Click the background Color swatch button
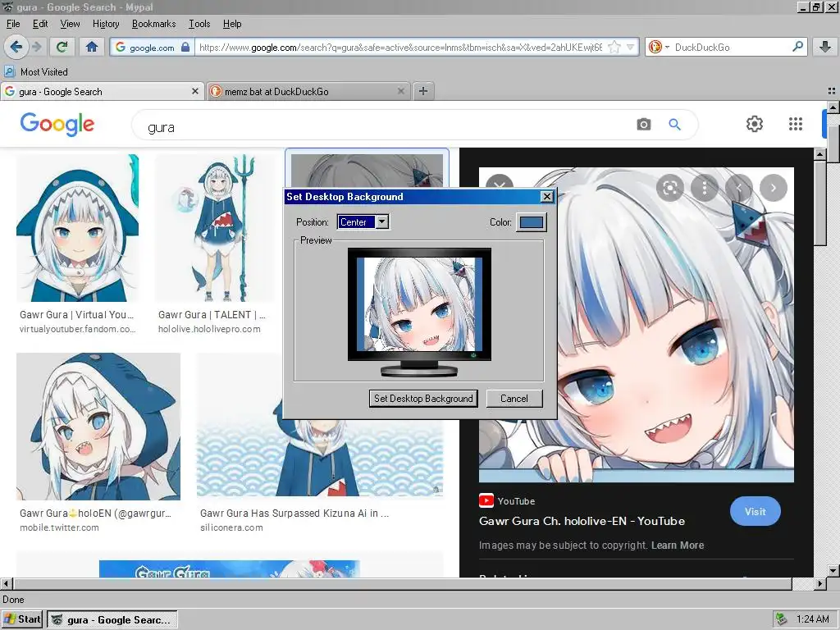 532,222
